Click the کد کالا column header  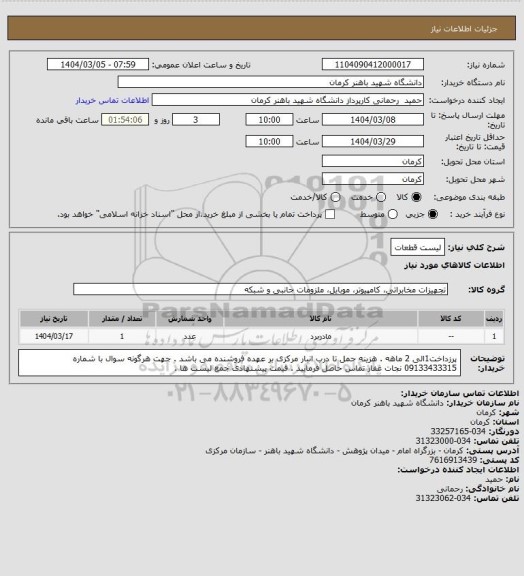point(451,319)
